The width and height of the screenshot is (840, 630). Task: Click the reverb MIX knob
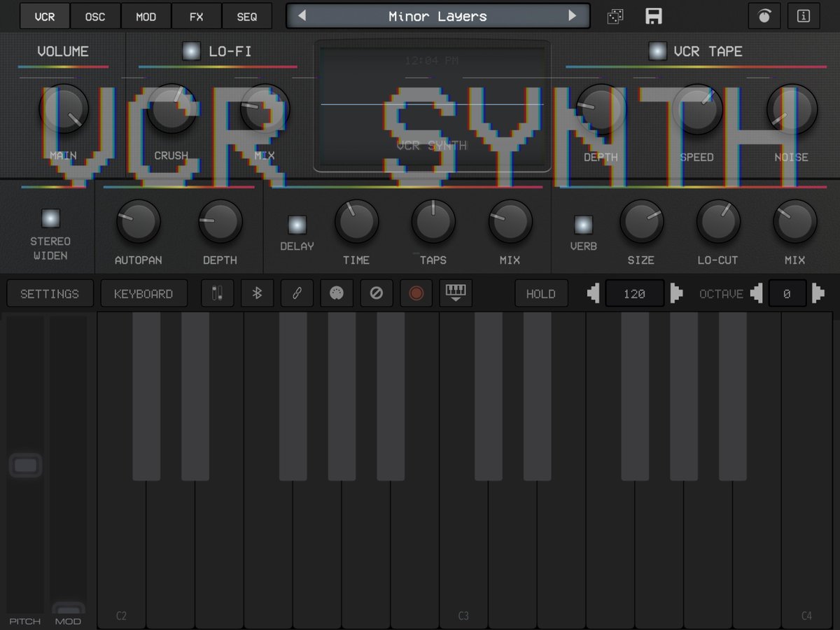click(794, 221)
